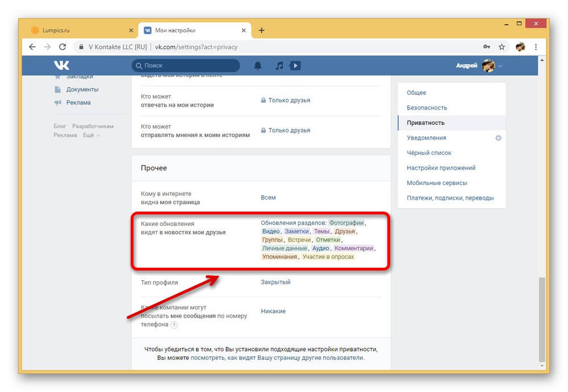Open the Chrome three-dot menu
568x392 pixels.
click(x=536, y=47)
